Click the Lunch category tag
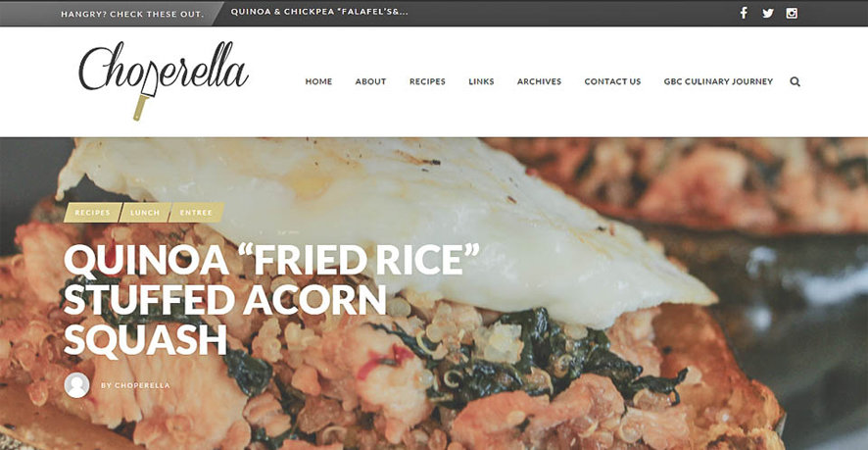The image size is (868, 450). point(145,212)
